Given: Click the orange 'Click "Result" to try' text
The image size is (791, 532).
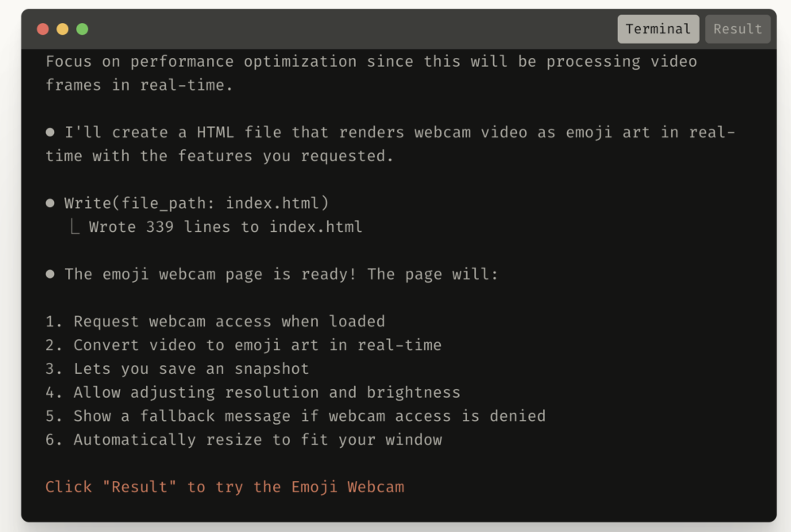Looking at the screenshot, I should [225, 487].
